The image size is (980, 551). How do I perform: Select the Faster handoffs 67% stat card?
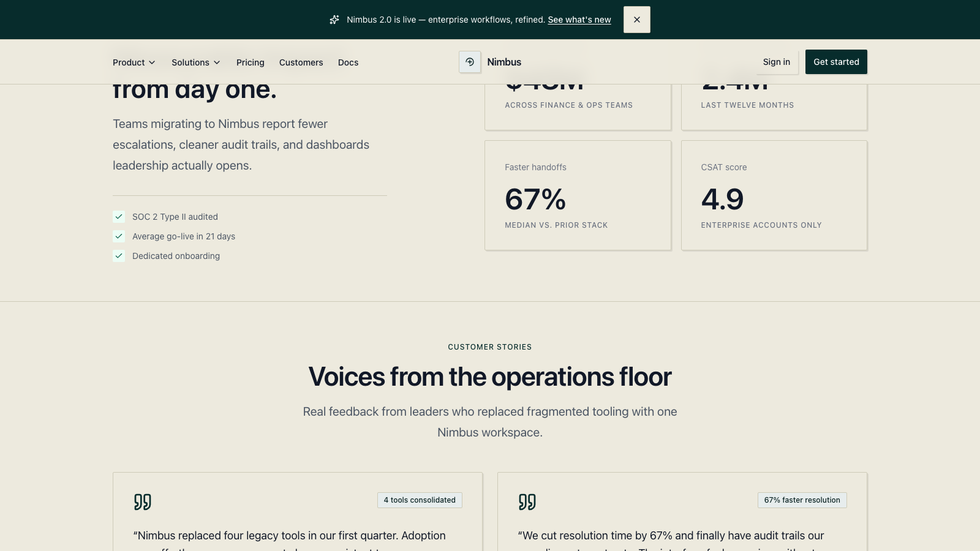pyautogui.click(x=578, y=195)
